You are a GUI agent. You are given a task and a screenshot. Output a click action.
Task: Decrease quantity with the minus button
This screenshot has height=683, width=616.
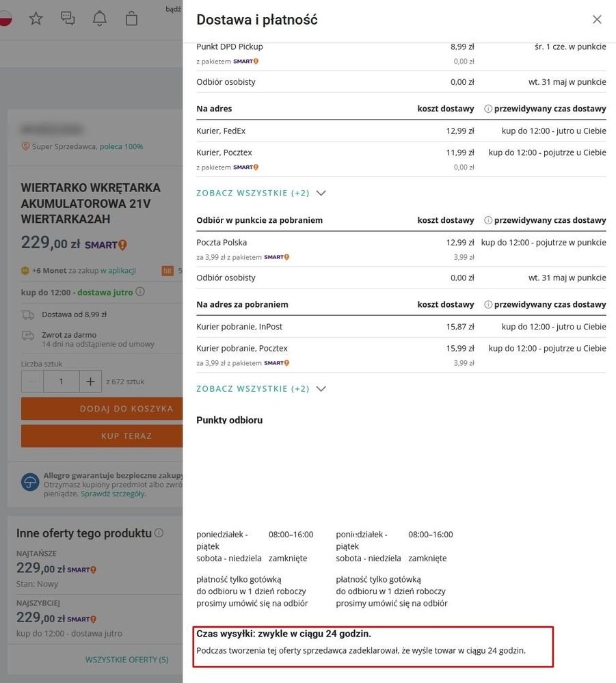coord(32,381)
